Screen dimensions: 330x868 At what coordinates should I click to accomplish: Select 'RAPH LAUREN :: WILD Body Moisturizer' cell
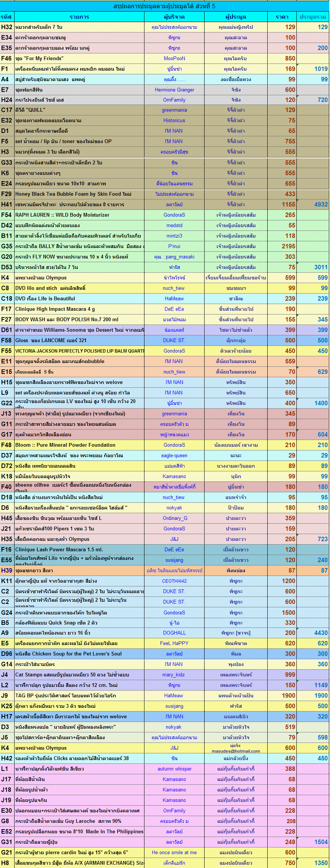click(x=79, y=215)
